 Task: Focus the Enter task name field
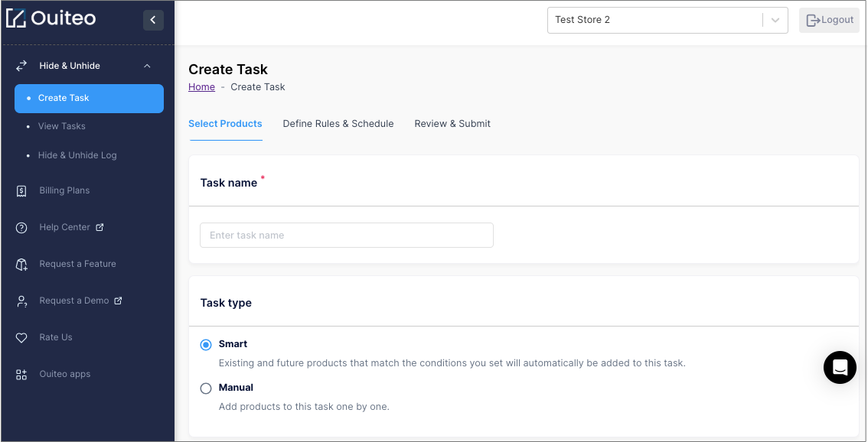347,235
